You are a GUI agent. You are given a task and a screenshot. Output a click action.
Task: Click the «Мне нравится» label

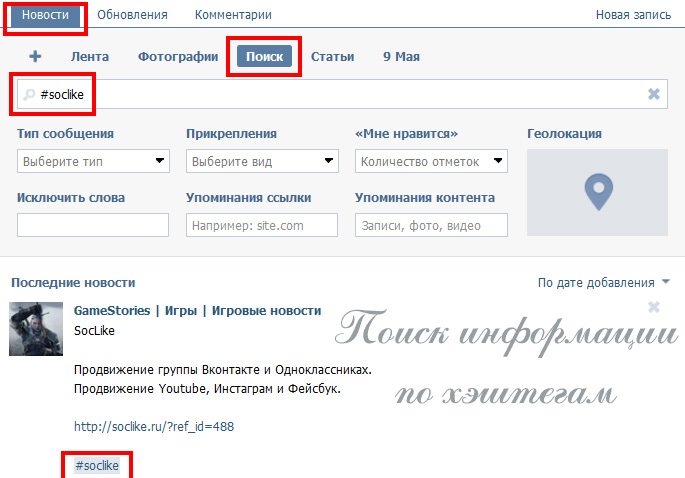coord(406,134)
